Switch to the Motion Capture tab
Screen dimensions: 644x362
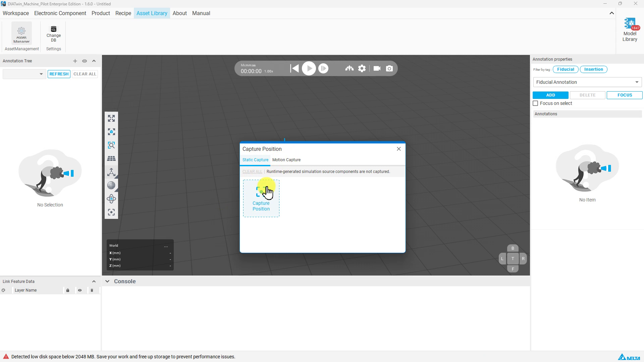[286, 160]
